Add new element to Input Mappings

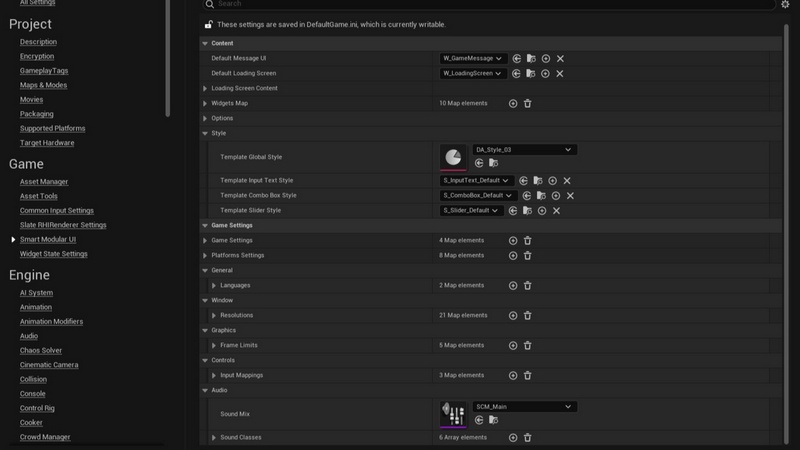[x=513, y=376]
